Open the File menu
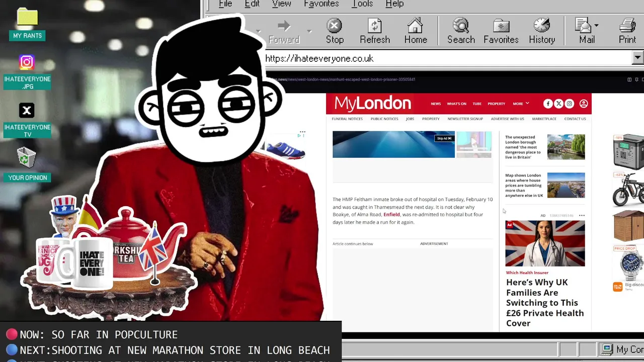The height and width of the screenshot is (362, 644). pyautogui.click(x=225, y=4)
